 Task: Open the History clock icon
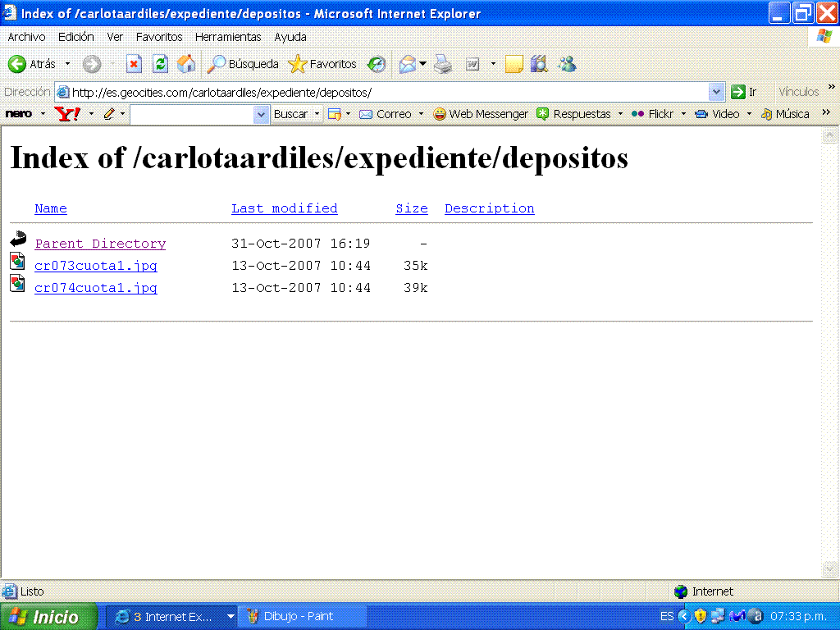coord(376,64)
